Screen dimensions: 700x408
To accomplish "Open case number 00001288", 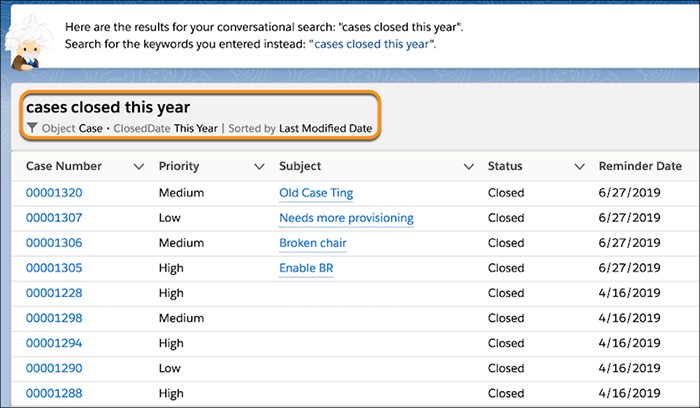I will tap(54, 393).
